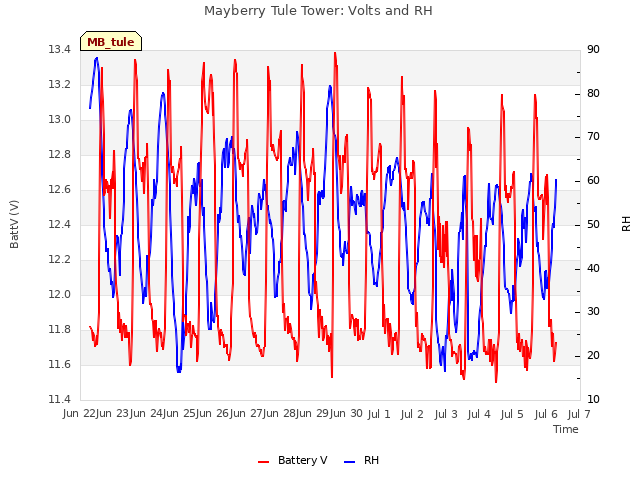Toggle the Battery V legend entry

293,460
